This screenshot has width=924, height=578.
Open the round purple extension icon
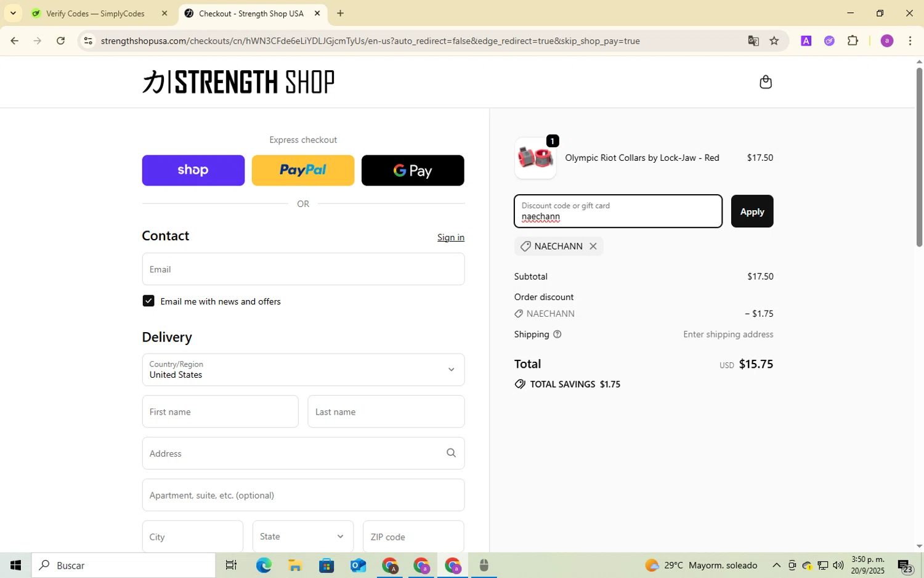[829, 41]
